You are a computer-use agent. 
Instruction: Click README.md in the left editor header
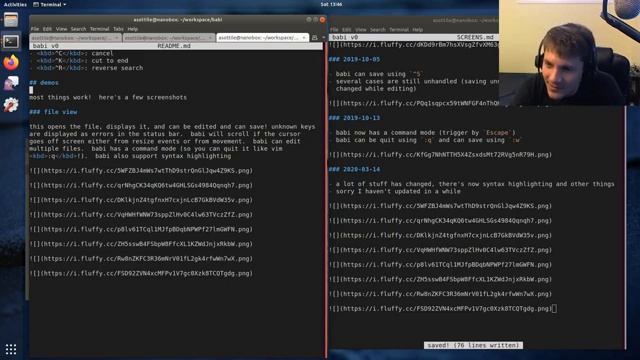tap(174, 46)
